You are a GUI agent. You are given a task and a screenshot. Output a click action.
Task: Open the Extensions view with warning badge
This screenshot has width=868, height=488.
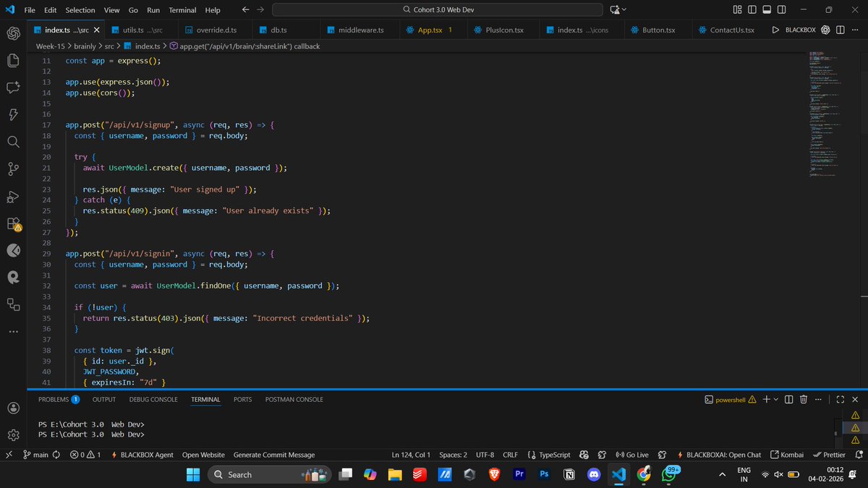pyautogui.click(x=13, y=223)
